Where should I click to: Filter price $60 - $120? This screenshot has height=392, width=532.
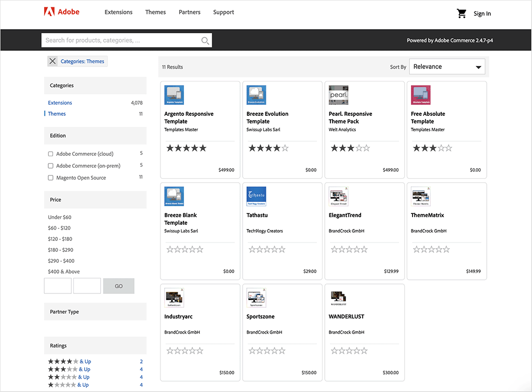click(x=59, y=228)
